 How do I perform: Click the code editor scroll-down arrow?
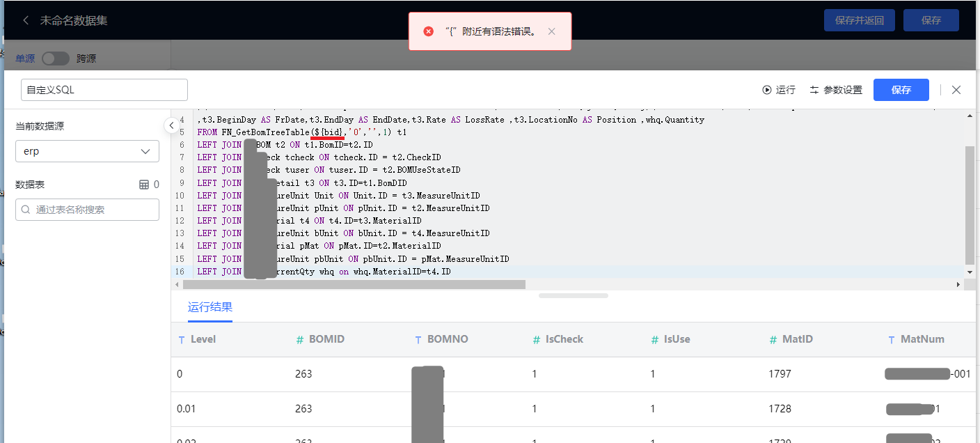click(970, 272)
